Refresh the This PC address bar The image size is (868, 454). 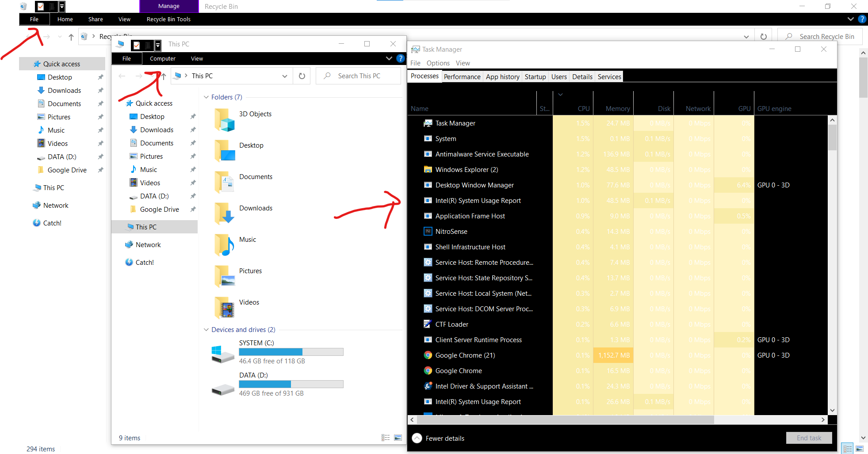tap(302, 76)
